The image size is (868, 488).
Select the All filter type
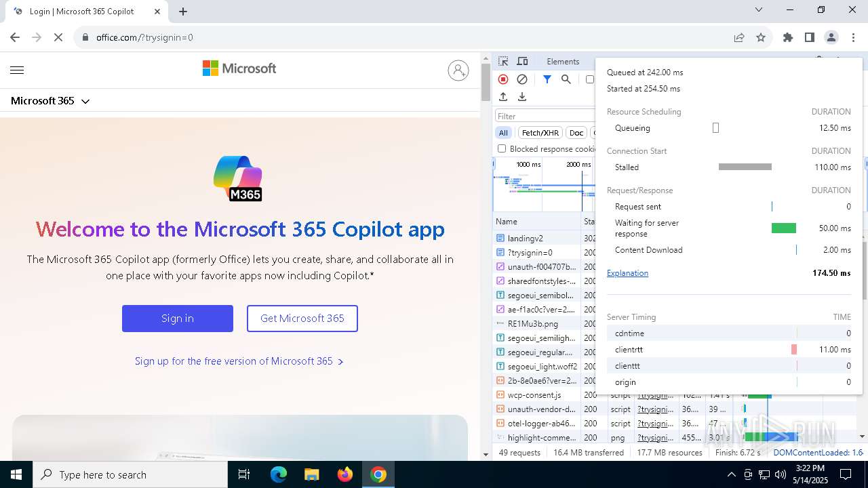tap(503, 133)
